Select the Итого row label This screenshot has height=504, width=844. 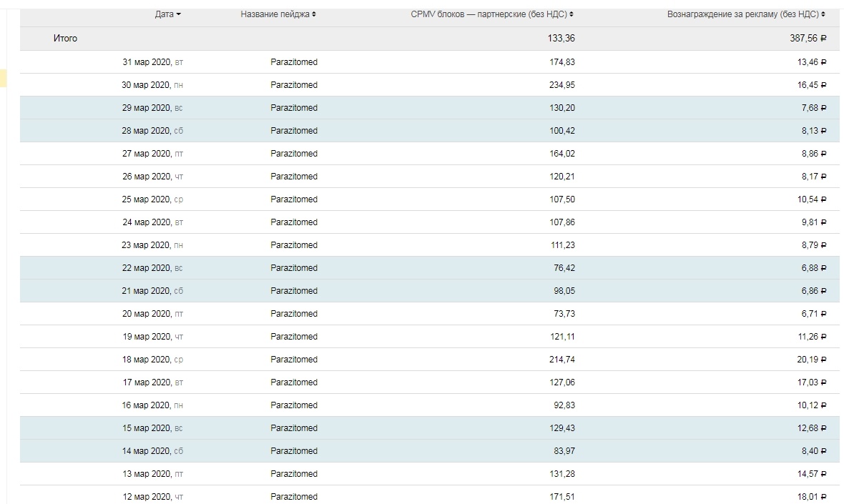pos(65,39)
